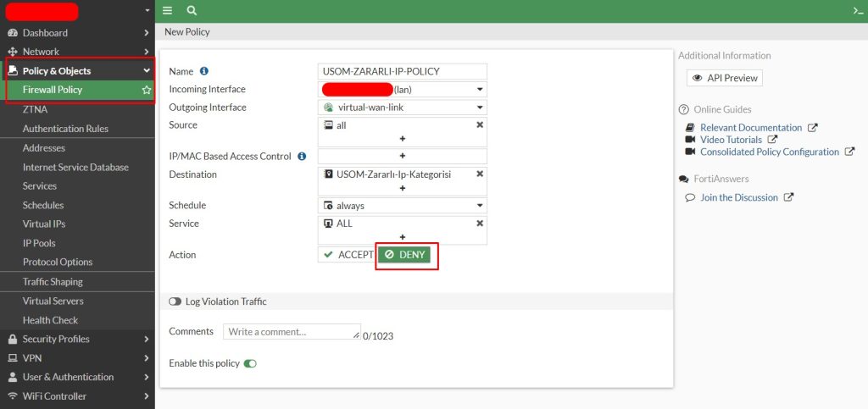Click the Comments text field
868x409 pixels.
(292, 332)
